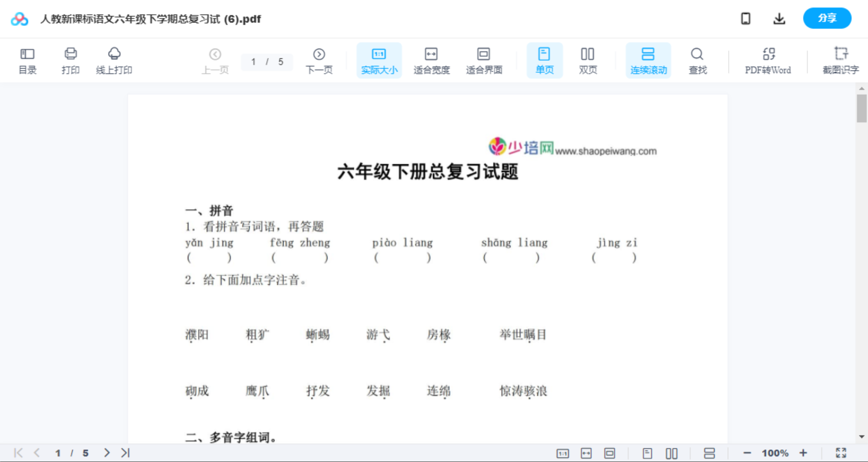Open mobile view via the phone icon
This screenshot has height=462, width=868.
[746, 18]
